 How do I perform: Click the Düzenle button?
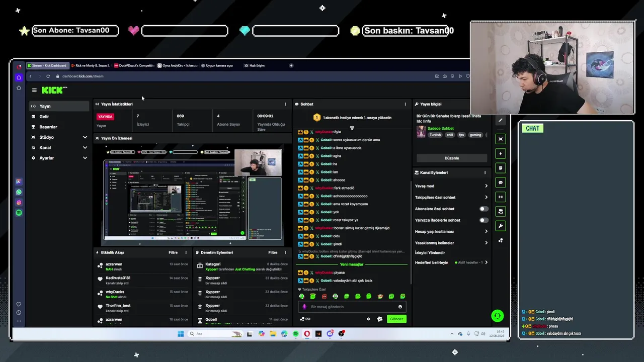[x=451, y=158]
